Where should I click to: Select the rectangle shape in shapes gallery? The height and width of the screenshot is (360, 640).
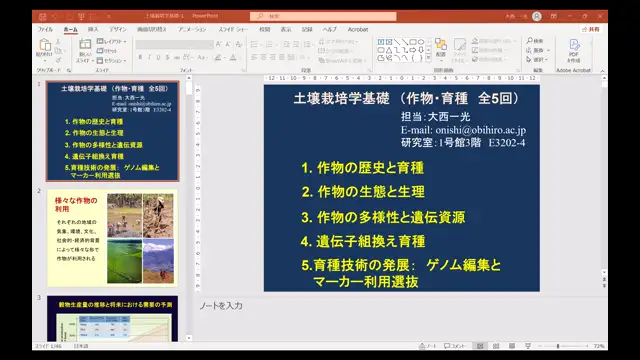coord(413,42)
